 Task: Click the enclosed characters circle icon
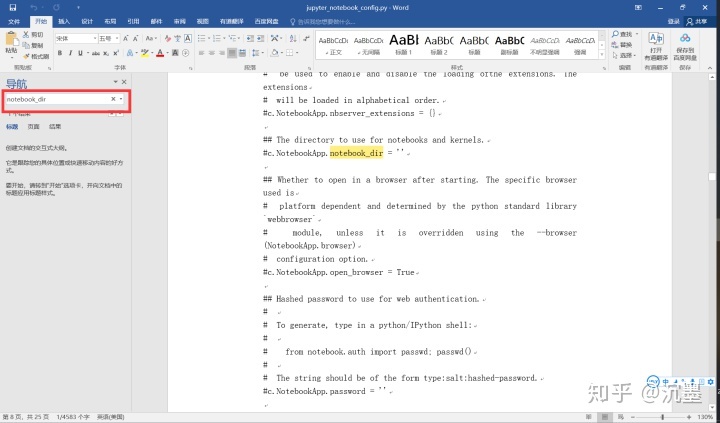[186, 53]
